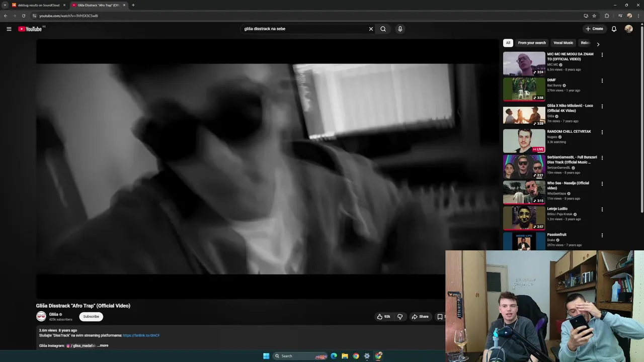
Task: Open the Who See - Naselje thumbnail
Action: (x=524, y=193)
